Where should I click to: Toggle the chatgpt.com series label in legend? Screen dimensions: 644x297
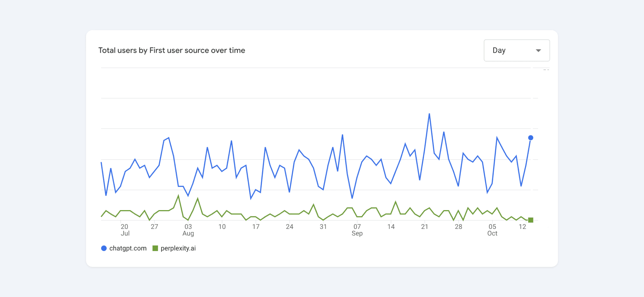point(128,248)
